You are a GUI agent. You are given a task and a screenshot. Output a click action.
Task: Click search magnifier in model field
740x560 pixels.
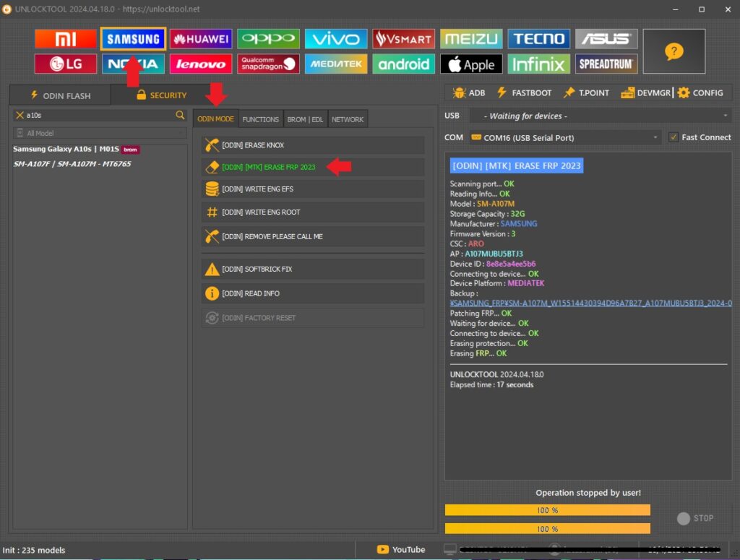pyautogui.click(x=181, y=115)
